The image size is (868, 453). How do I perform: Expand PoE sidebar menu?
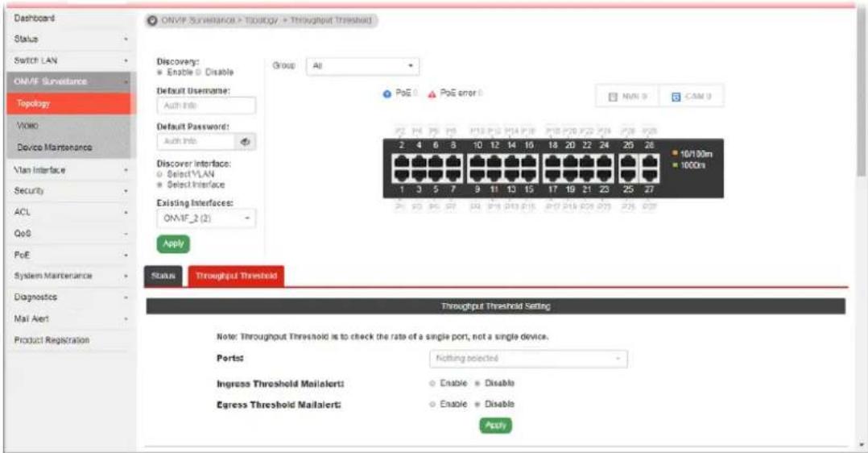pos(69,255)
